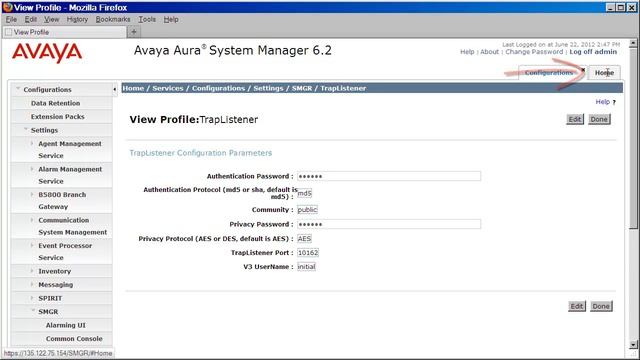Click the top Done button

(x=599, y=119)
